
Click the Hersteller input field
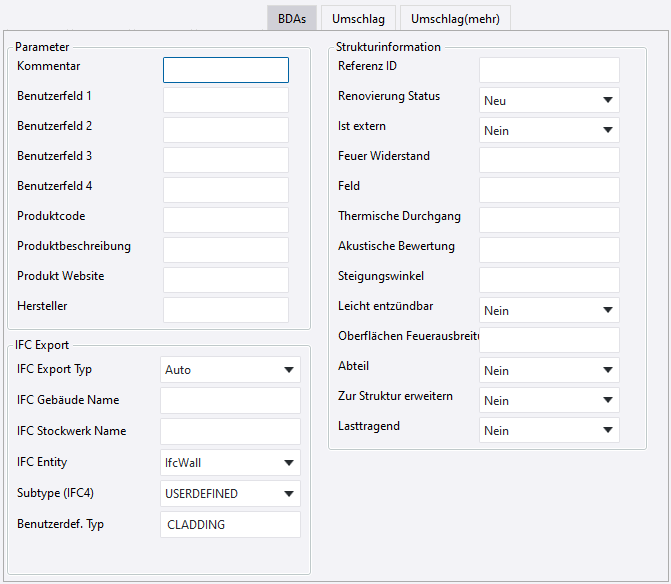point(226,310)
